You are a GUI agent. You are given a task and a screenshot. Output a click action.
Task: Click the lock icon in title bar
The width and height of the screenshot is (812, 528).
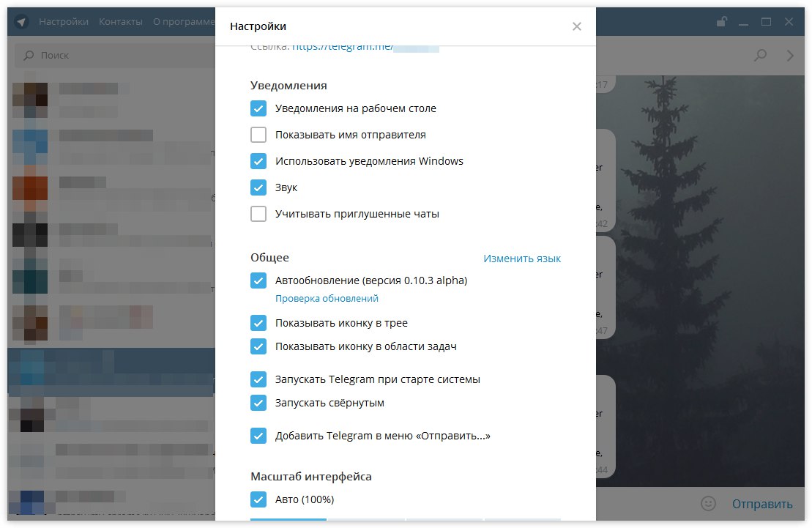(721, 21)
